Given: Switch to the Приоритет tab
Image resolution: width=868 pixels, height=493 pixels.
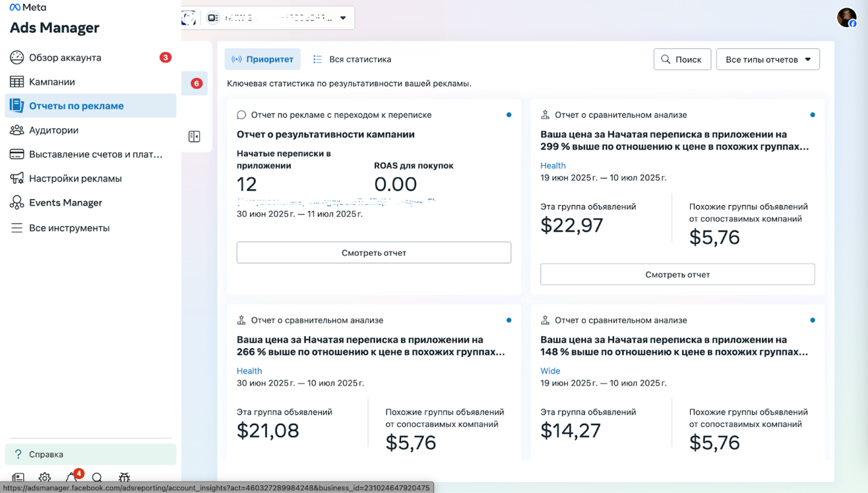Looking at the screenshot, I should tap(263, 59).
